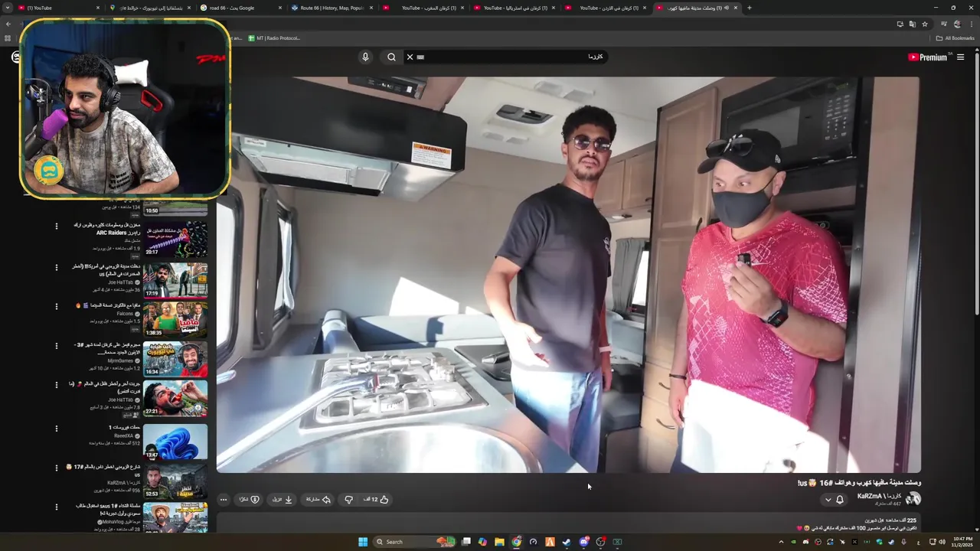Click the Share arrow button
The width and height of the screenshot is (980, 551).
(318, 499)
